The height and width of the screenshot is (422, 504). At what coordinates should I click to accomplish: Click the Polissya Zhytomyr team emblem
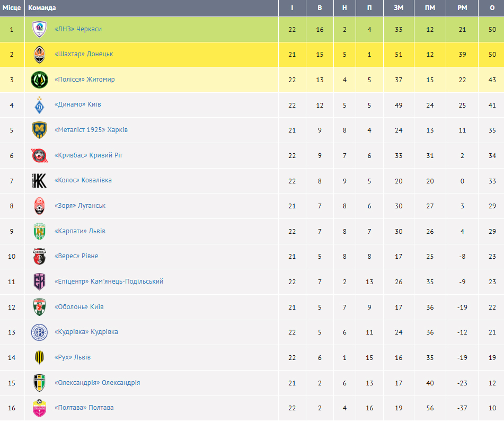click(x=39, y=80)
